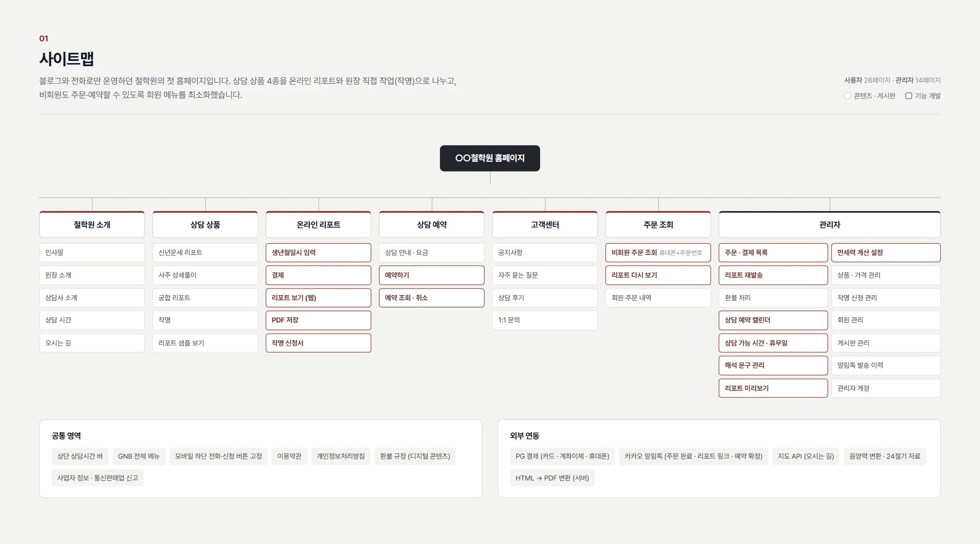Select the 음양력 변환 · 24절기 자료 chip
This screenshot has width=980, height=544.
tap(885, 456)
